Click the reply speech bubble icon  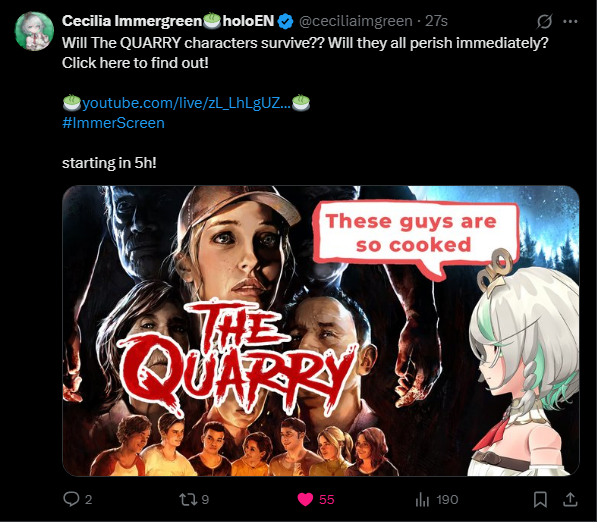tap(71, 499)
